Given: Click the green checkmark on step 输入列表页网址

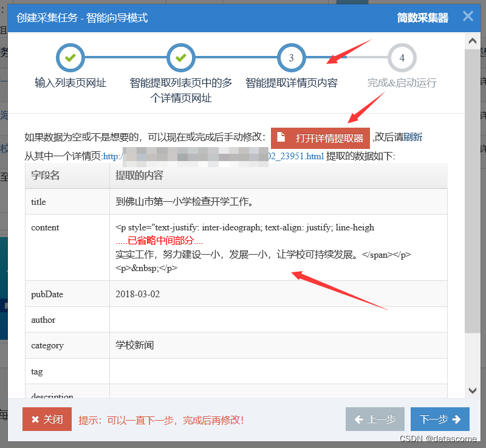Looking at the screenshot, I should click(70, 58).
